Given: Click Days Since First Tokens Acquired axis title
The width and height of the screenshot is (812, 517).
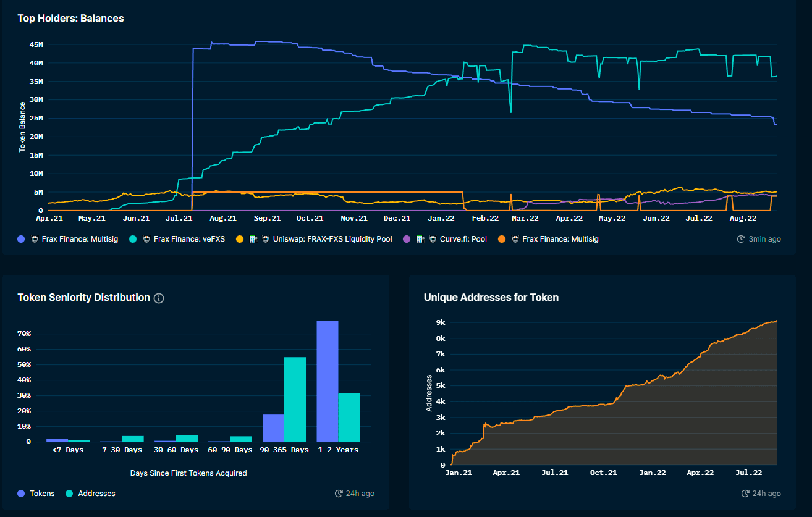Looking at the screenshot, I should point(188,473).
